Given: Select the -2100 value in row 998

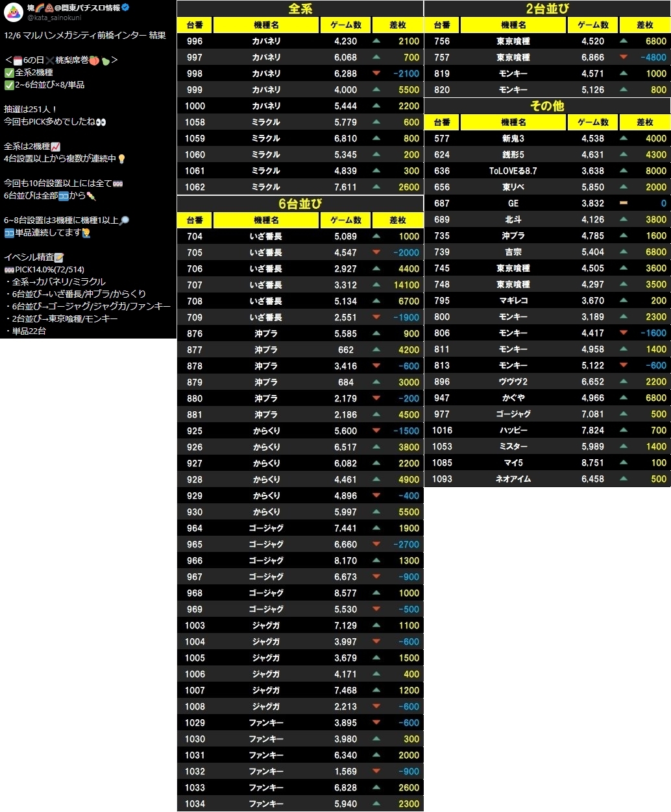Looking at the screenshot, I should click(406, 73).
